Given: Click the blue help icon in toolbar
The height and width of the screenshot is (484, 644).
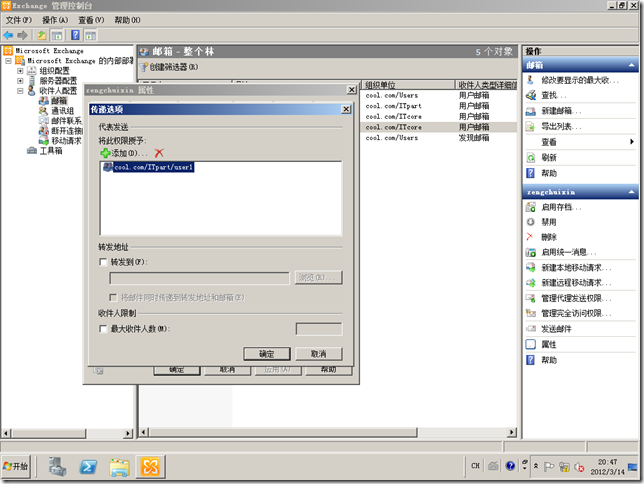Looking at the screenshot, I should click(76, 35).
